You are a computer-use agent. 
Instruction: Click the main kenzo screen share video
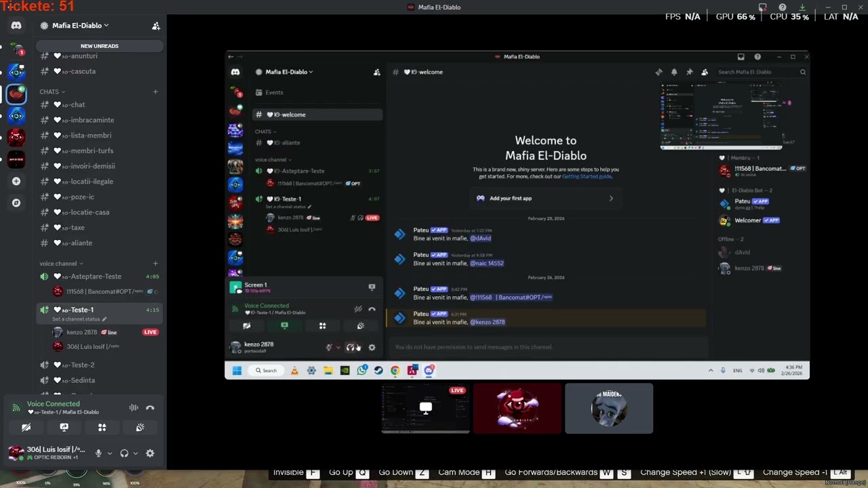(x=517, y=215)
